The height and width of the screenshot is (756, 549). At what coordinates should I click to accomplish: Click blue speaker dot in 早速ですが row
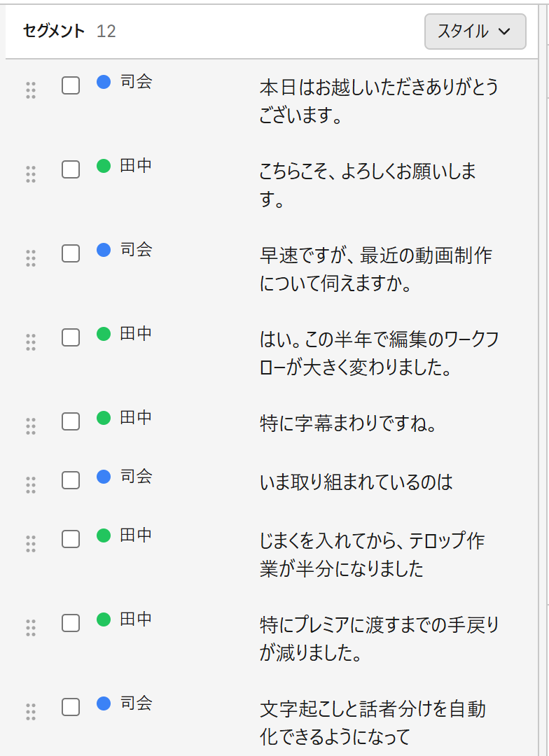(x=104, y=250)
